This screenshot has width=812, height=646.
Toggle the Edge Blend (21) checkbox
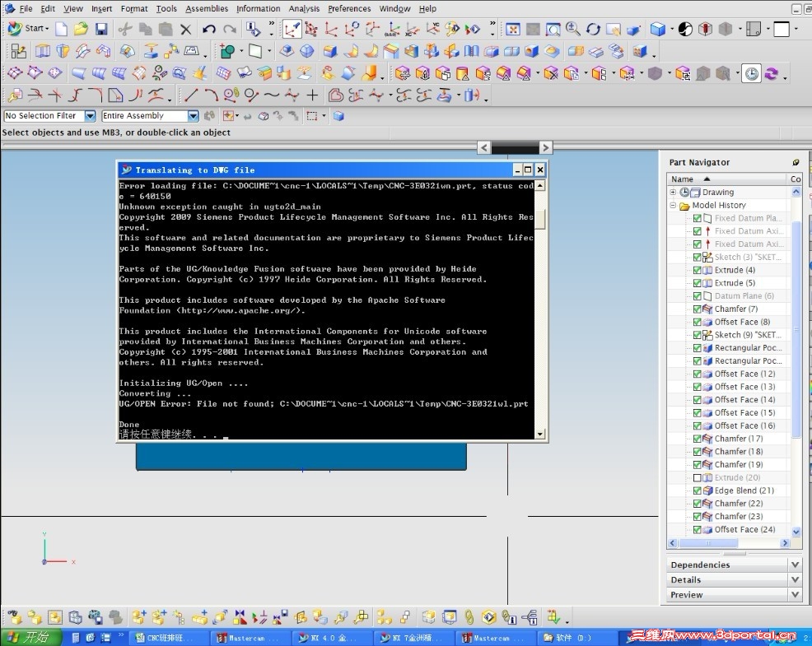click(698, 490)
